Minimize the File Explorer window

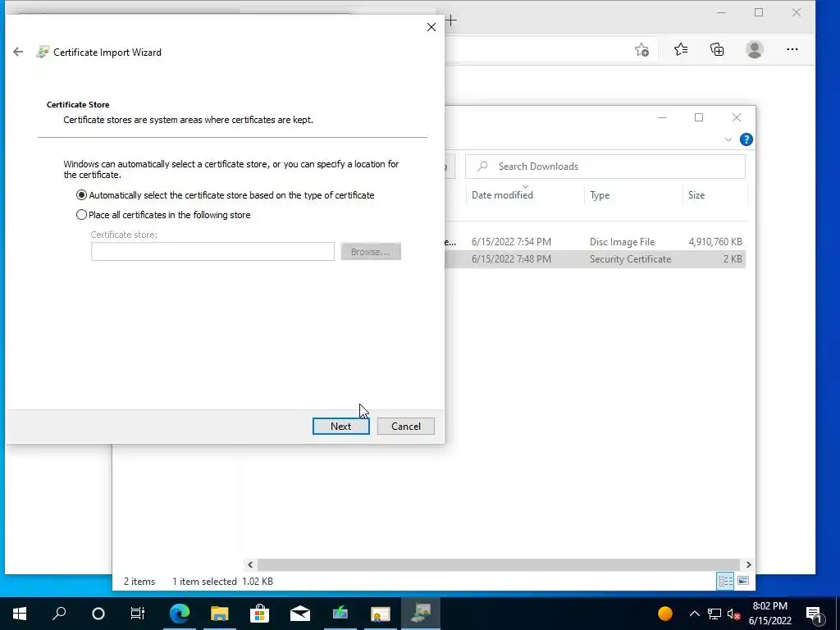tap(662, 118)
